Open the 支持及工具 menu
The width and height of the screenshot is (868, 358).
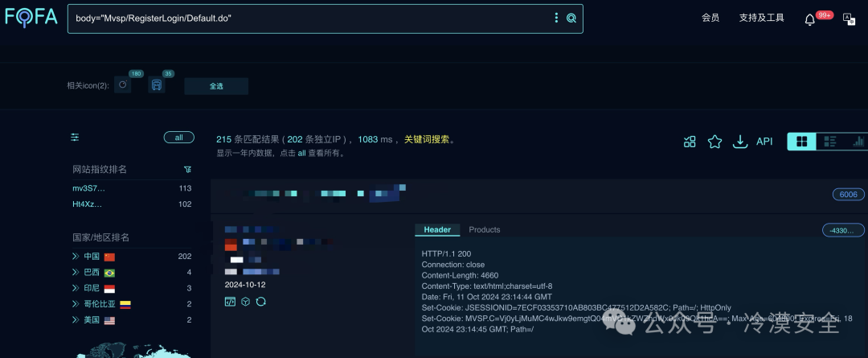762,18
